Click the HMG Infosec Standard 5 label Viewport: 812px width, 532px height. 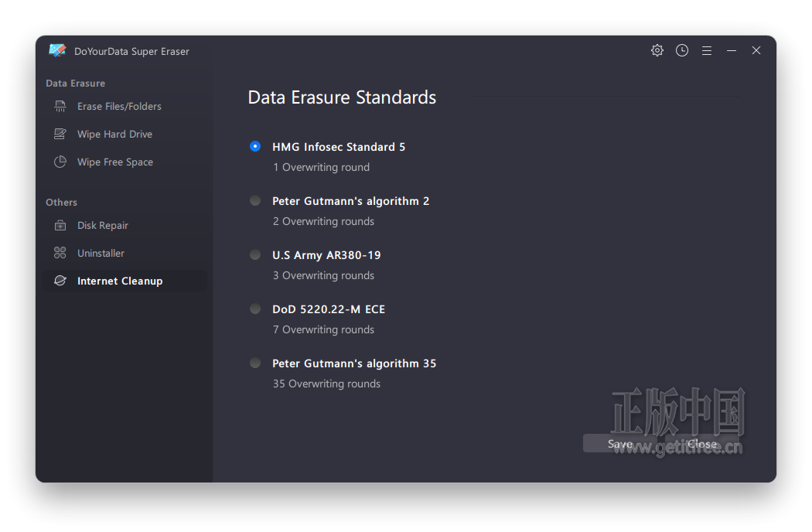(339, 147)
